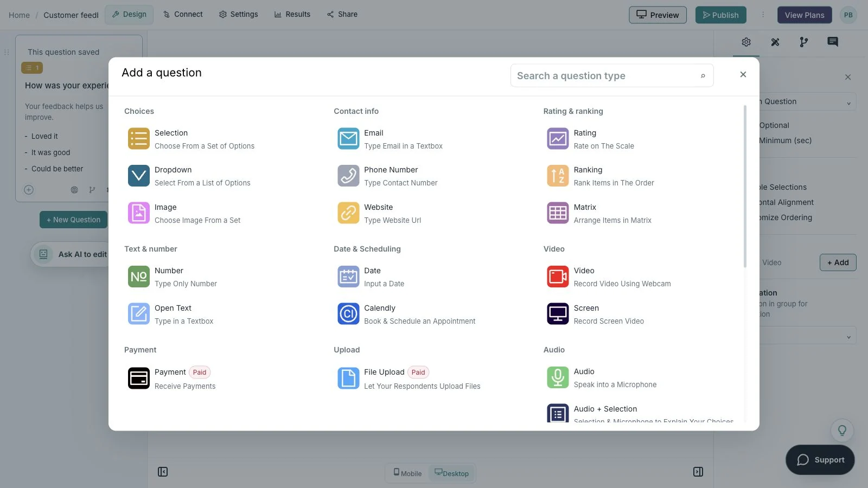Select the Matrix question icon
868x488 pixels.
tap(558, 213)
